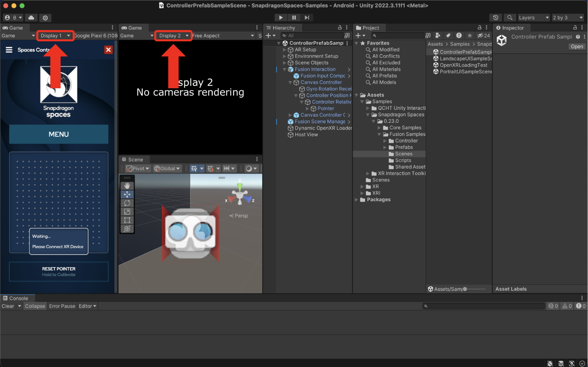
Task: Open the Unity Cloud services icon
Action: click(31, 18)
